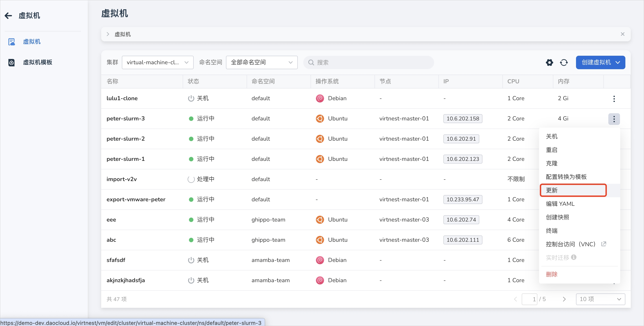Click the page number input box

tap(529, 299)
